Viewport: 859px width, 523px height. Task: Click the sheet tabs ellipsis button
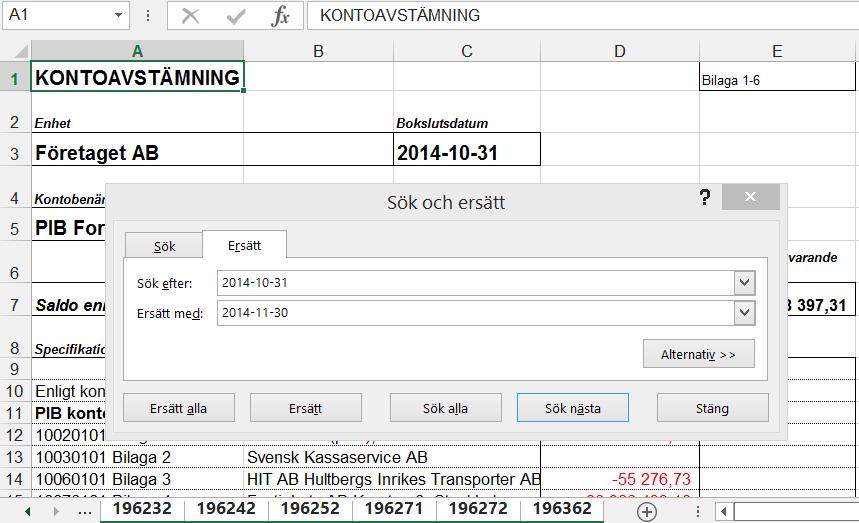85,511
